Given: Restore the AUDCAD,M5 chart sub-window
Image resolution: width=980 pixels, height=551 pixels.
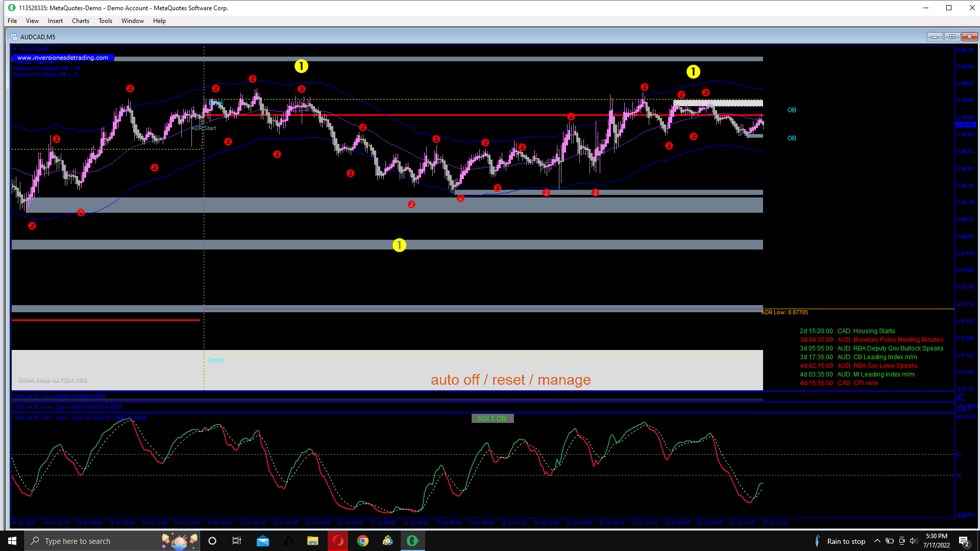Looking at the screenshot, I should pos(952,37).
